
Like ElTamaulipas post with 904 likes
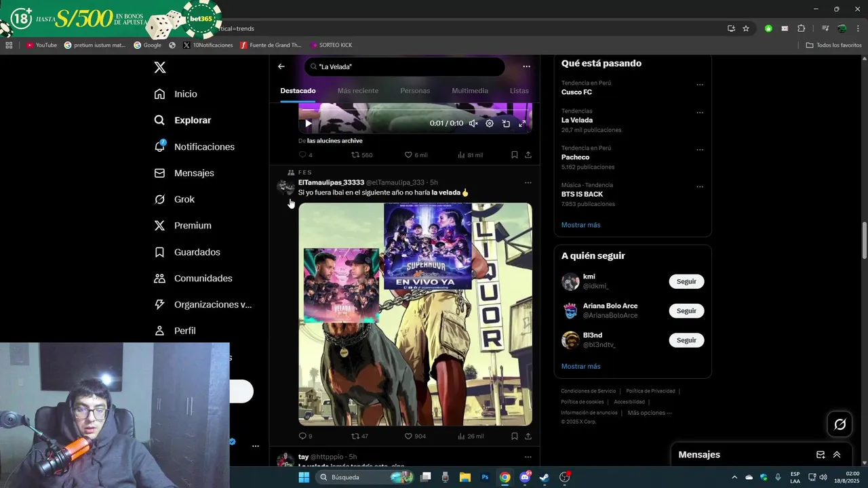pos(415,436)
